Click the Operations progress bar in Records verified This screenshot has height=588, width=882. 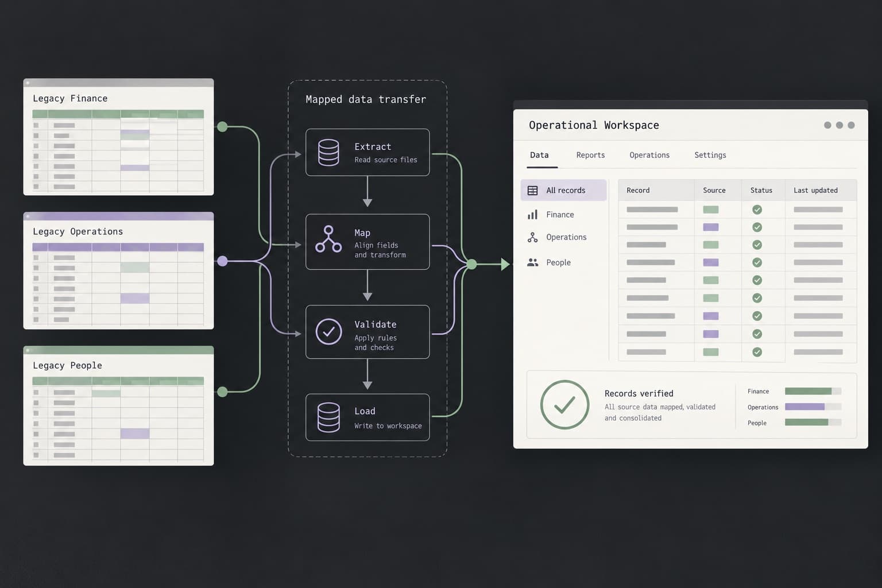pyautogui.click(x=813, y=407)
